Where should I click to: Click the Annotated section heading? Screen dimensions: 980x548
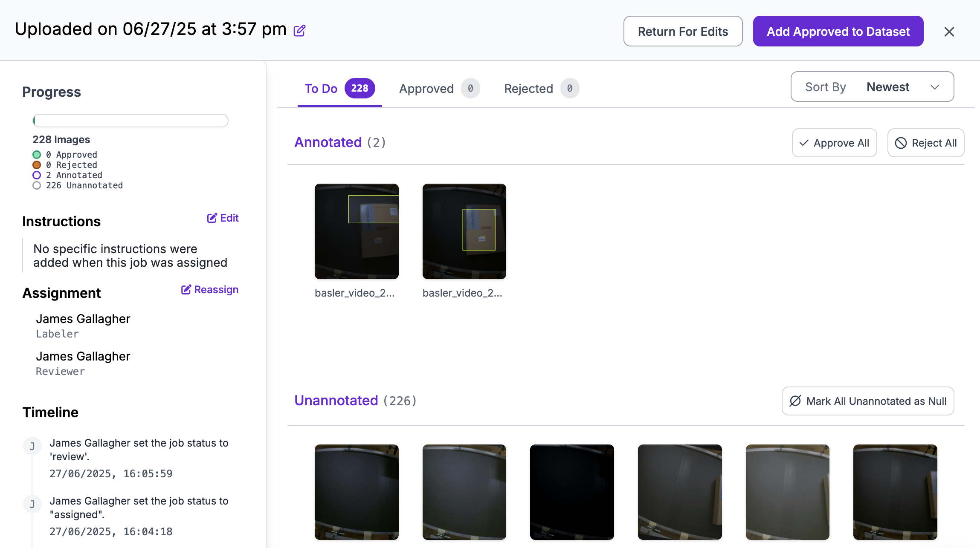tap(328, 142)
